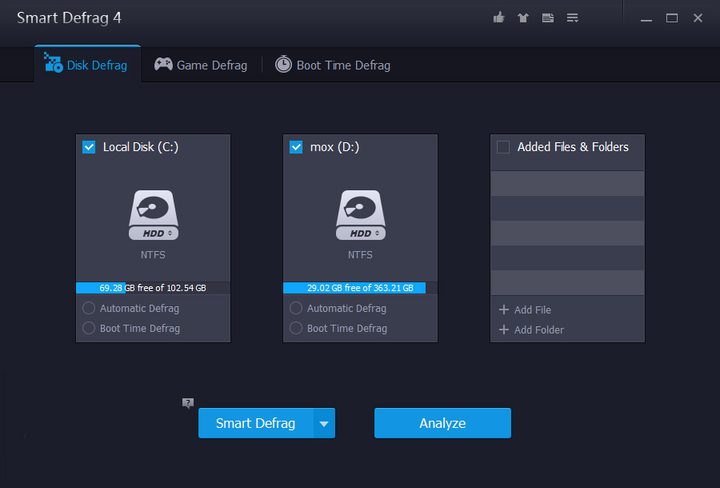Click the plus icon next to Add File
This screenshot has width=720, height=488.
pyautogui.click(x=504, y=309)
